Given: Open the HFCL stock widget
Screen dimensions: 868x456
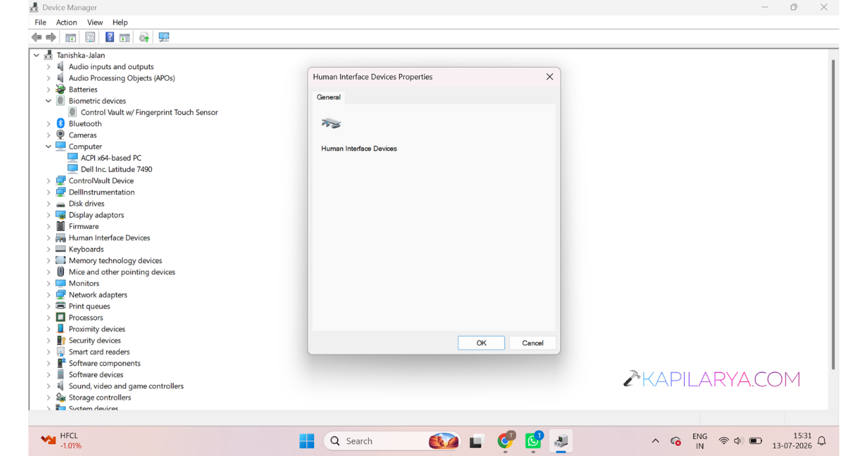Looking at the screenshot, I should point(62,440).
